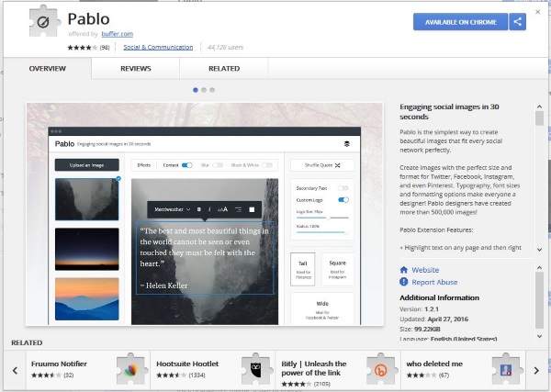Switch to the Related tab

224,69
